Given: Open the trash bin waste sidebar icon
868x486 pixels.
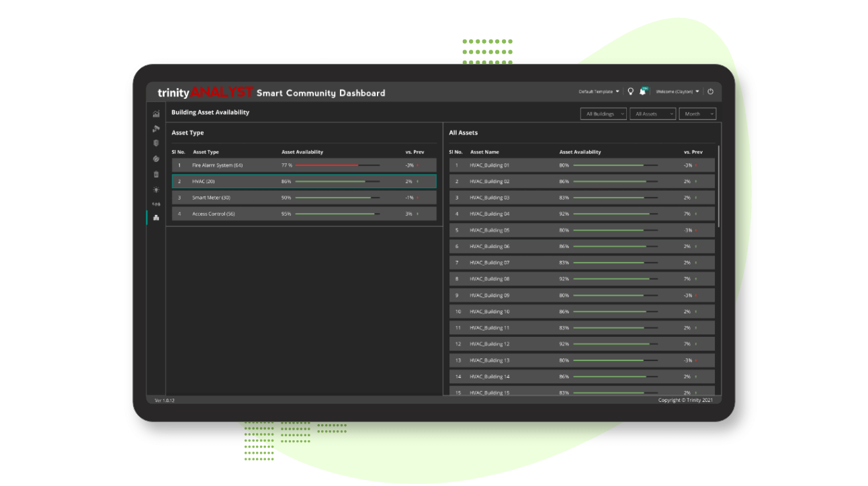Looking at the screenshot, I should (156, 174).
